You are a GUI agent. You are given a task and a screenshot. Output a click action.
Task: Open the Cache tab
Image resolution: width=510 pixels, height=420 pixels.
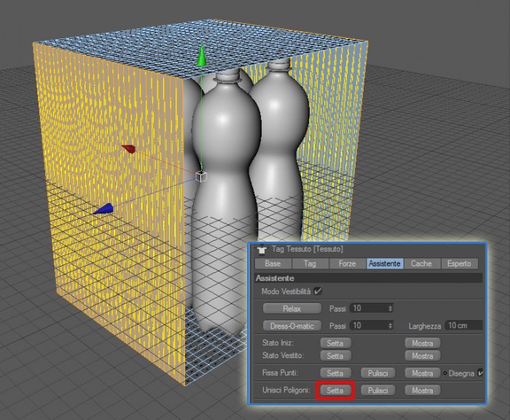pos(421,264)
